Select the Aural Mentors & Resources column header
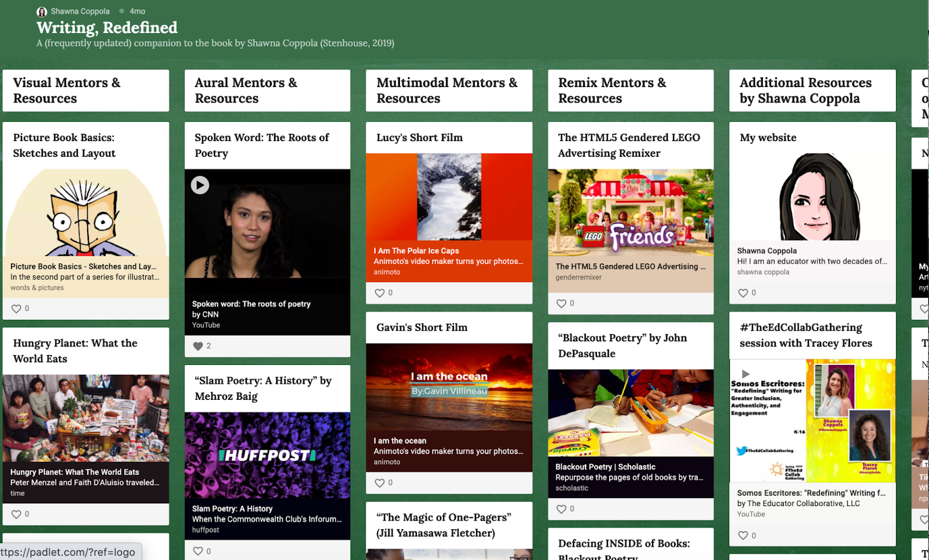The image size is (929, 560). (x=268, y=91)
